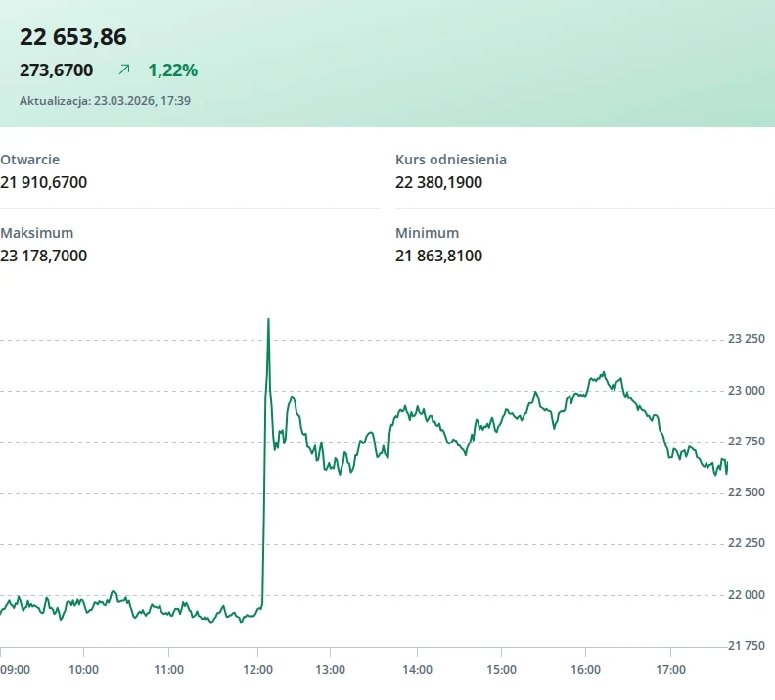Select the Otwarcie value 21 910,6700
The image size is (775, 700).
[x=44, y=182]
